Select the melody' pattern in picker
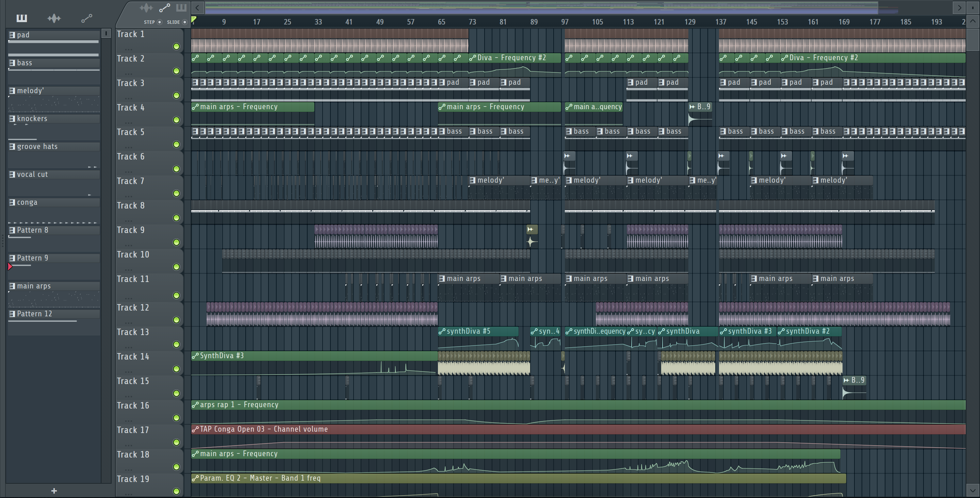 [54, 90]
